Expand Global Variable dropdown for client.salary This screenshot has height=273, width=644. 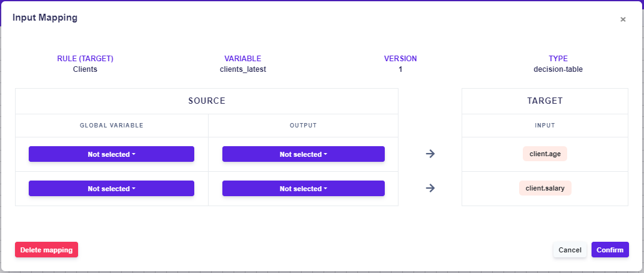point(111,189)
